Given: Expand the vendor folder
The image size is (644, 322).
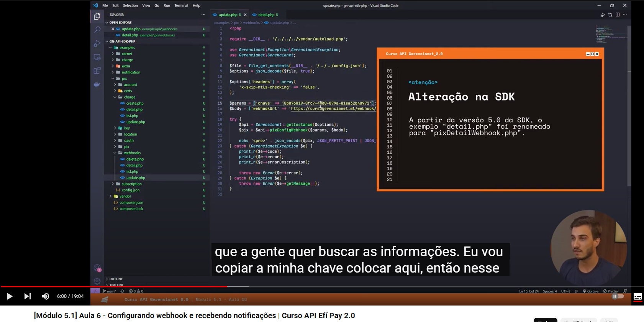Looking at the screenshot, I should 125,196.
